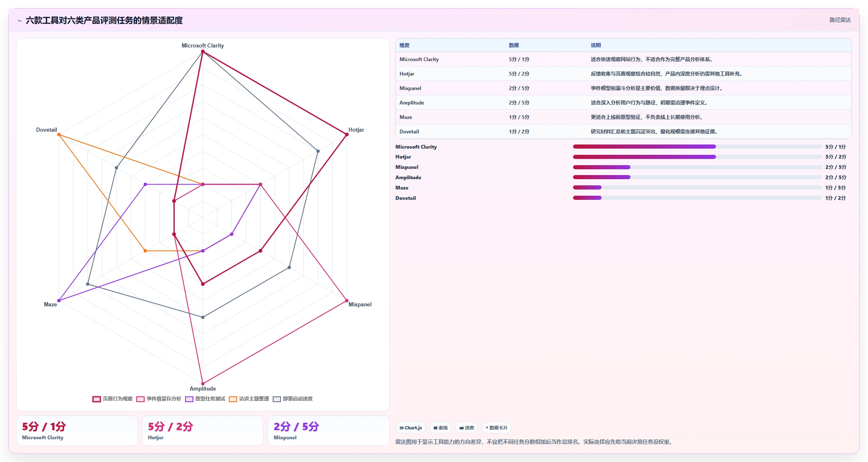Click the footer note starting 雷达图用于显示工具能力
This screenshot has width=868, height=462.
(x=535, y=442)
